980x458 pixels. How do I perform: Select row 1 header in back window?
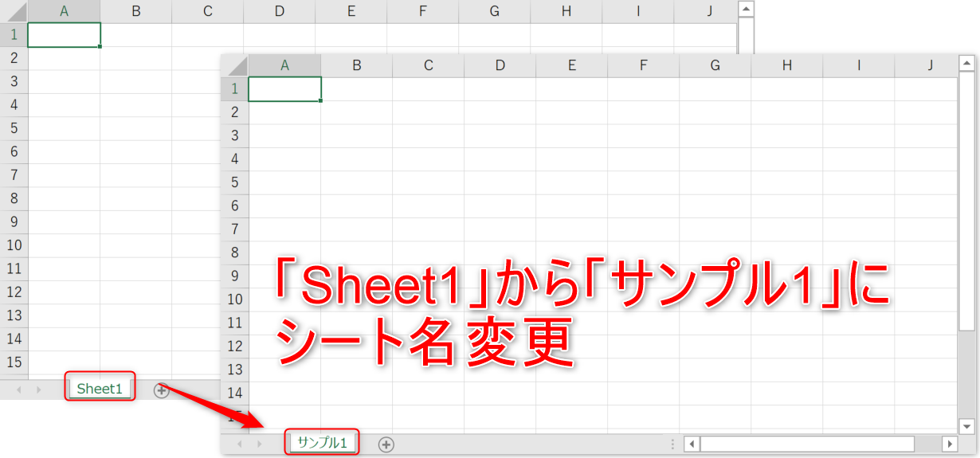(x=14, y=35)
